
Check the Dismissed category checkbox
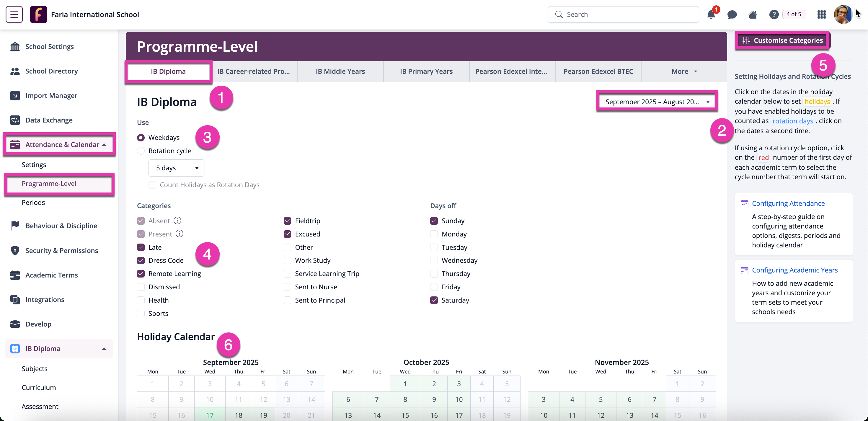[x=141, y=287]
